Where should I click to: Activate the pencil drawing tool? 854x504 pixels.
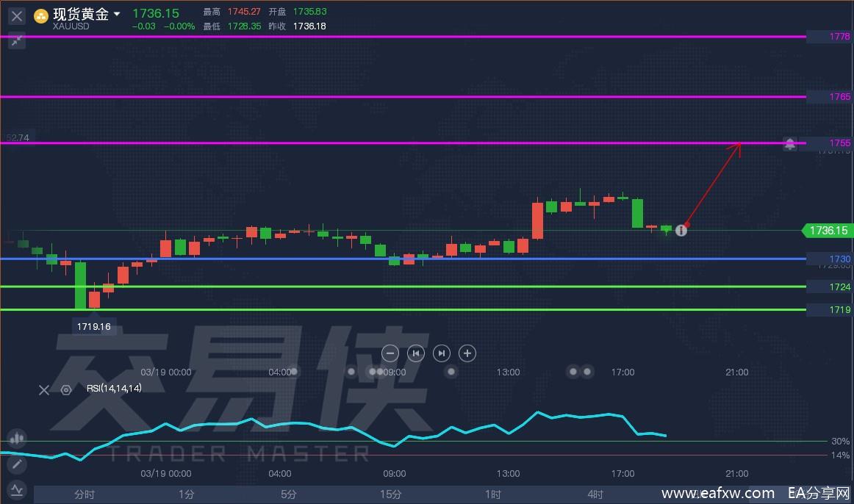(x=17, y=464)
